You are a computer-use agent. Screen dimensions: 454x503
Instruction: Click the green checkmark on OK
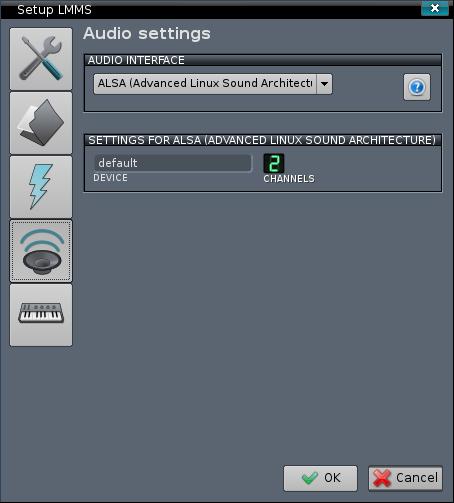[x=310, y=478]
